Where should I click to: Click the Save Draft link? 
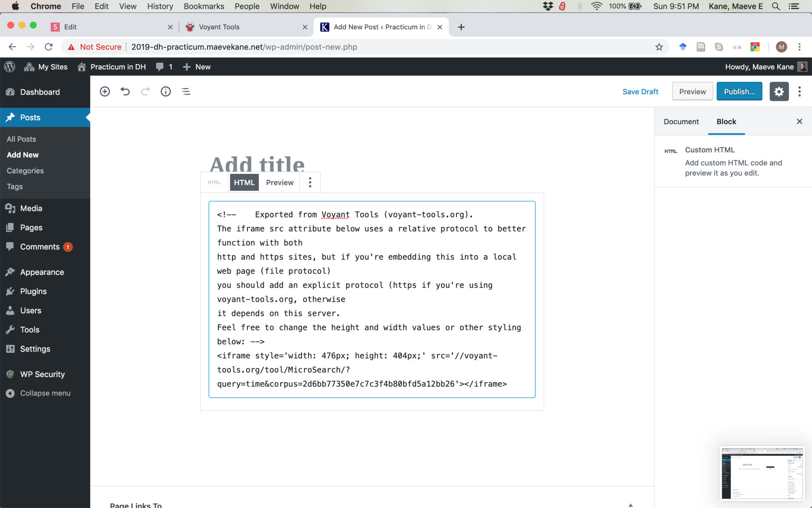(x=640, y=91)
